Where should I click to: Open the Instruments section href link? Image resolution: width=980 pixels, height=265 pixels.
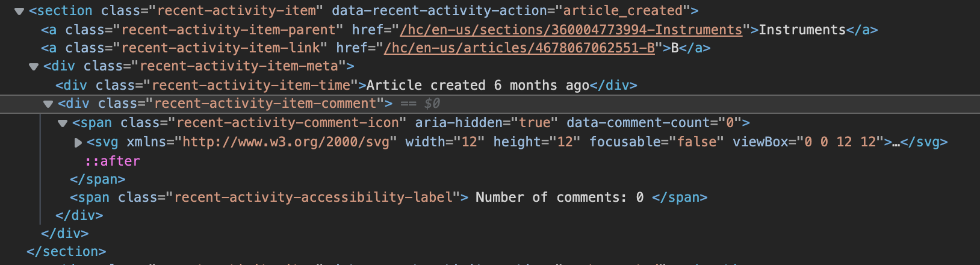pyautogui.click(x=571, y=30)
